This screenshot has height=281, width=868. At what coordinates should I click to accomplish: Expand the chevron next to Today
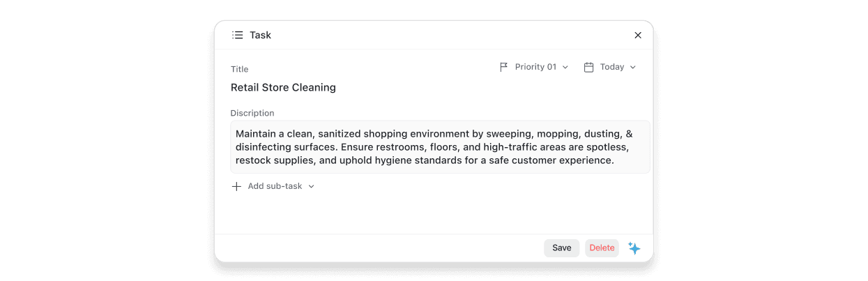pyautogui.click(x=633, y=68)
